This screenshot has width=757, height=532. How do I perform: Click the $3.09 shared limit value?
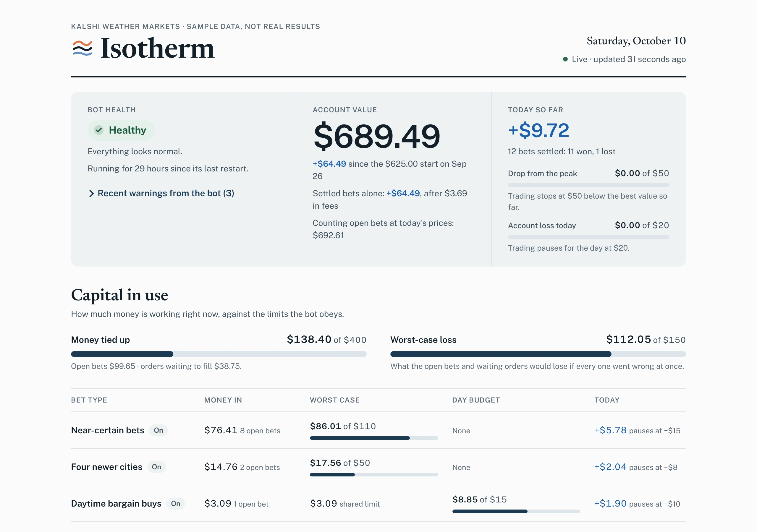click(345, 503)
